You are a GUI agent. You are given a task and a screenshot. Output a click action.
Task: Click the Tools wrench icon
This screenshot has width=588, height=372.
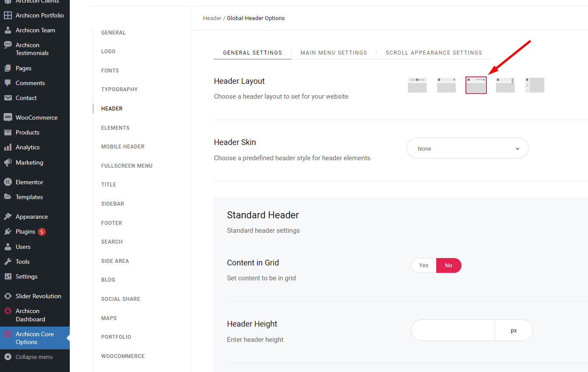tap(7, 262)
